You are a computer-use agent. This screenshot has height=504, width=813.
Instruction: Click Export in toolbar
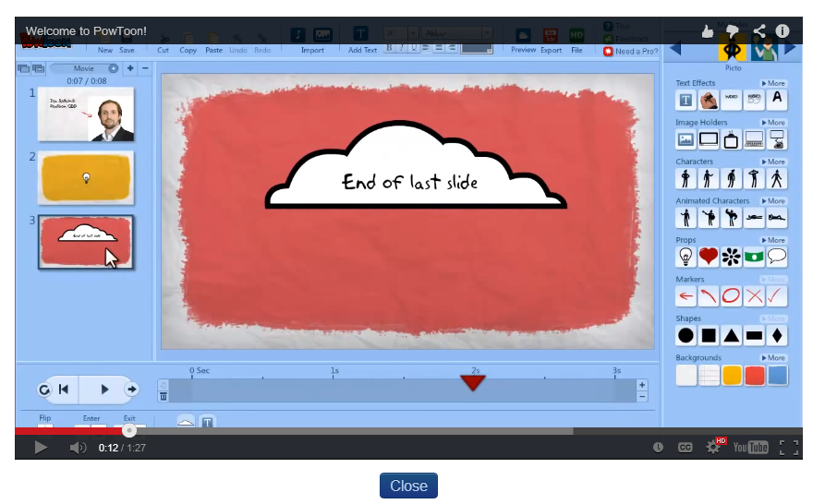pyautogui.click(x=551, y=41)
